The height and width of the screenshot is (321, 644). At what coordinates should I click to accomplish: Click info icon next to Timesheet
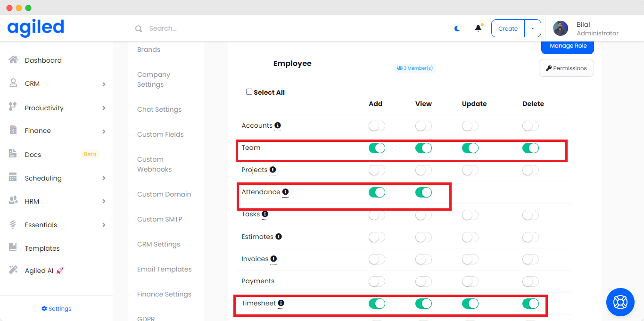click(x=281, y=303)
